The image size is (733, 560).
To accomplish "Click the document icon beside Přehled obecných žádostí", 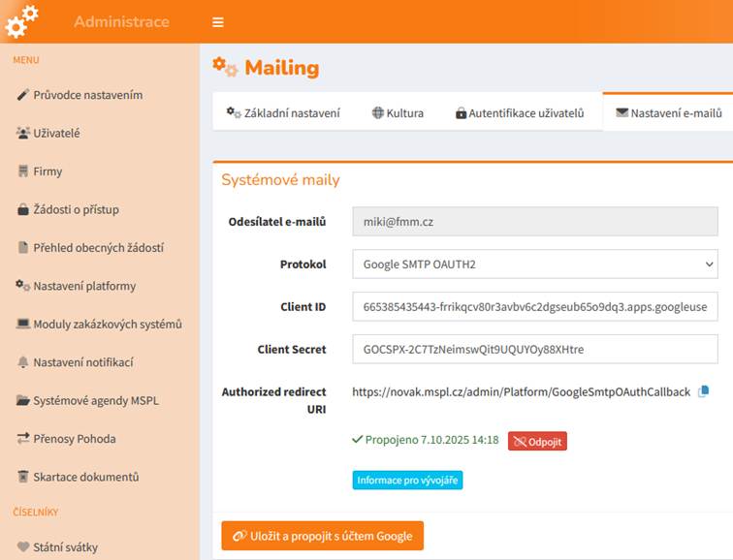I will 23,247.
